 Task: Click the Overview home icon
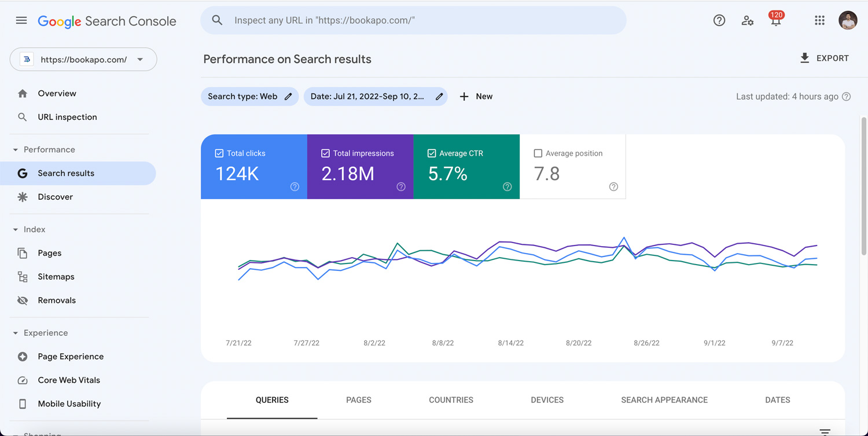(x=23, y=93)
